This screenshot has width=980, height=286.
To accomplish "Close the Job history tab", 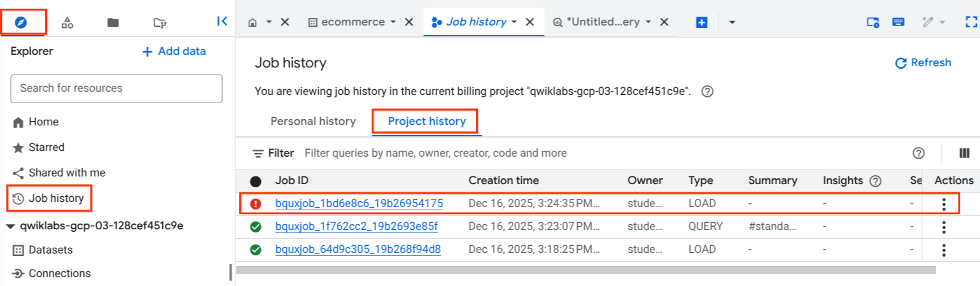I will tap(529, 22).
